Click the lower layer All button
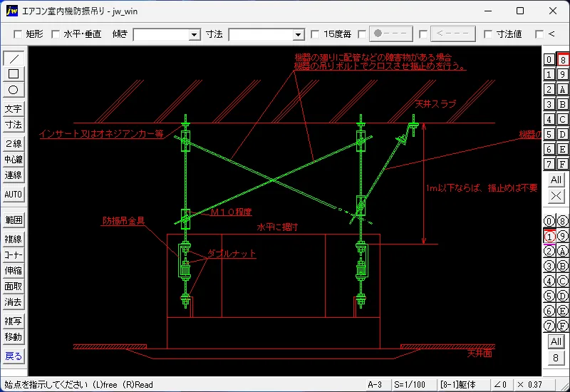Screen dimensions: 570x392 pos(556,341)
